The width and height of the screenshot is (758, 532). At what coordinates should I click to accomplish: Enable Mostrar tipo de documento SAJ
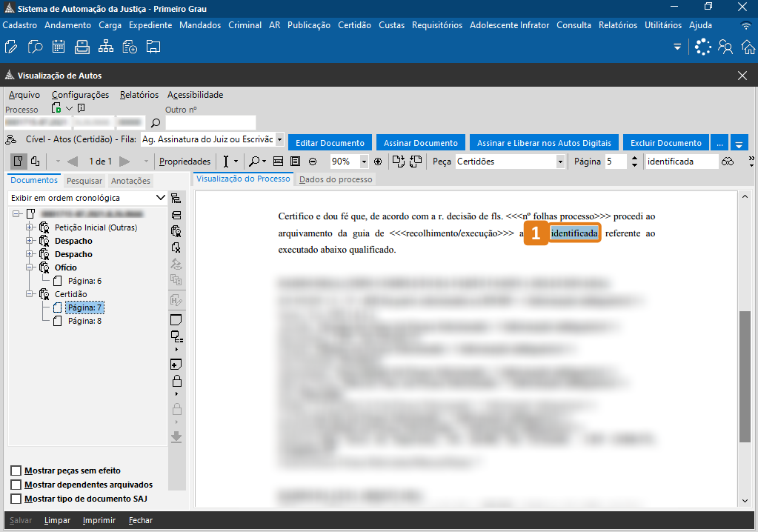tap(16, 499)
